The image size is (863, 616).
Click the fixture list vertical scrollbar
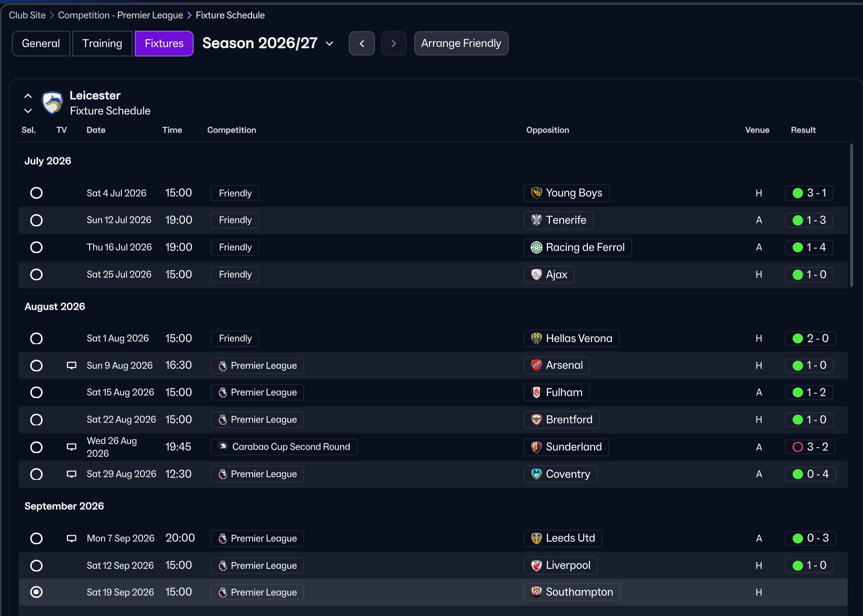[851, 215]
